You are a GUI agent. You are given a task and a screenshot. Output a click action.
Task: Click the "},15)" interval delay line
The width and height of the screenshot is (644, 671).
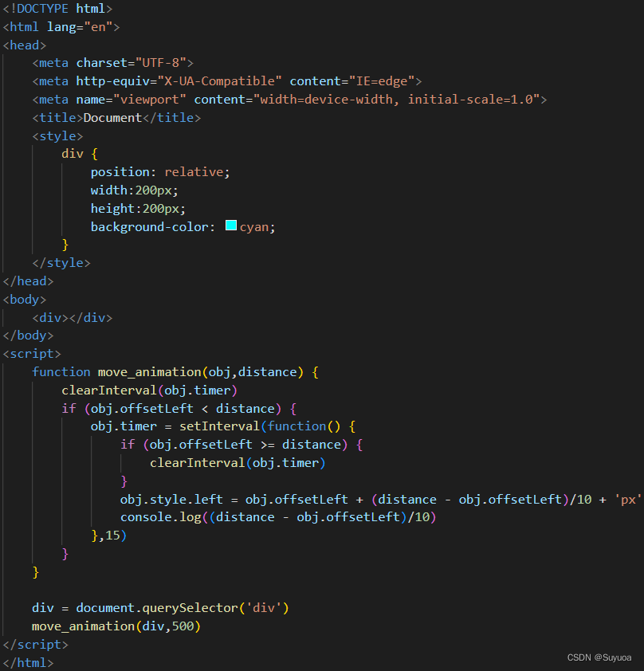pos(108,536)
